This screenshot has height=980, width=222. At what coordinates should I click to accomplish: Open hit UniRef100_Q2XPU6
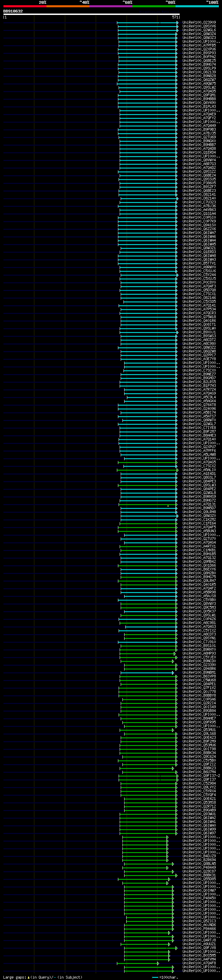[199, 49]
